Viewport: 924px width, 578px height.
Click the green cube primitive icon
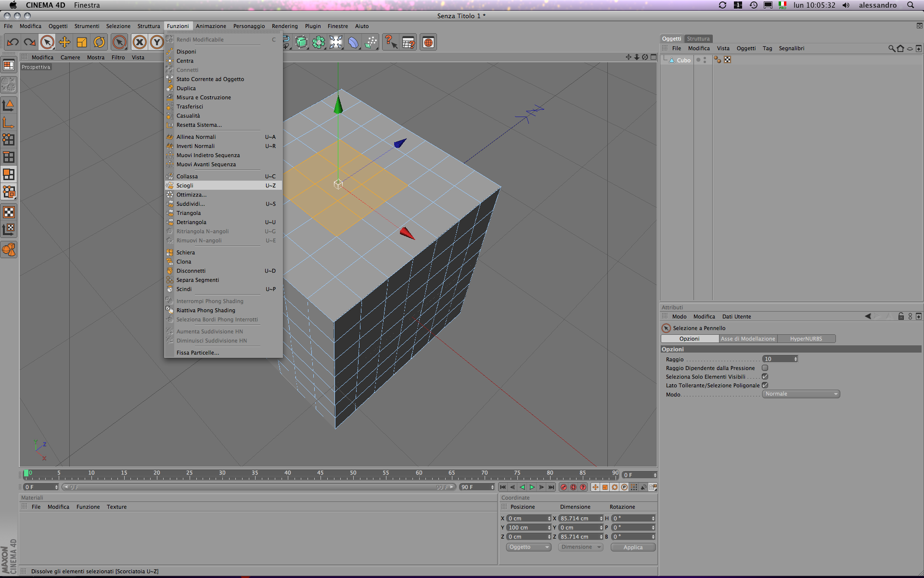click(302, 42)
